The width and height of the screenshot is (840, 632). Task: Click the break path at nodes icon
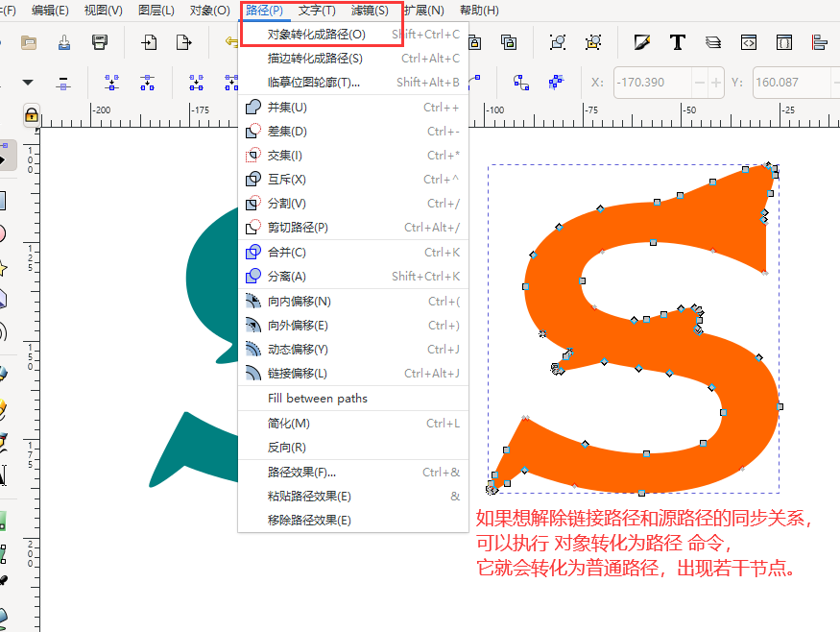(x=147, y=83)
